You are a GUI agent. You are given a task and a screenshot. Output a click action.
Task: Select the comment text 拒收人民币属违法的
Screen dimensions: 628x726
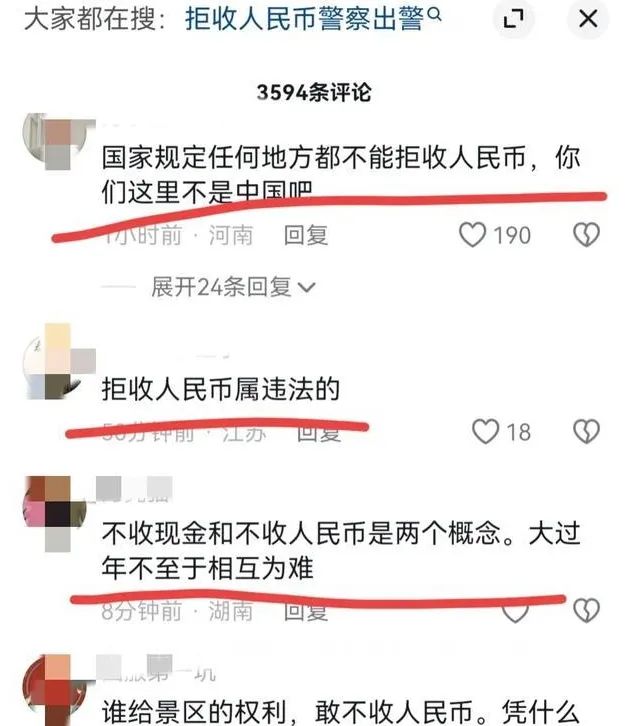click(x=221, y=389)
